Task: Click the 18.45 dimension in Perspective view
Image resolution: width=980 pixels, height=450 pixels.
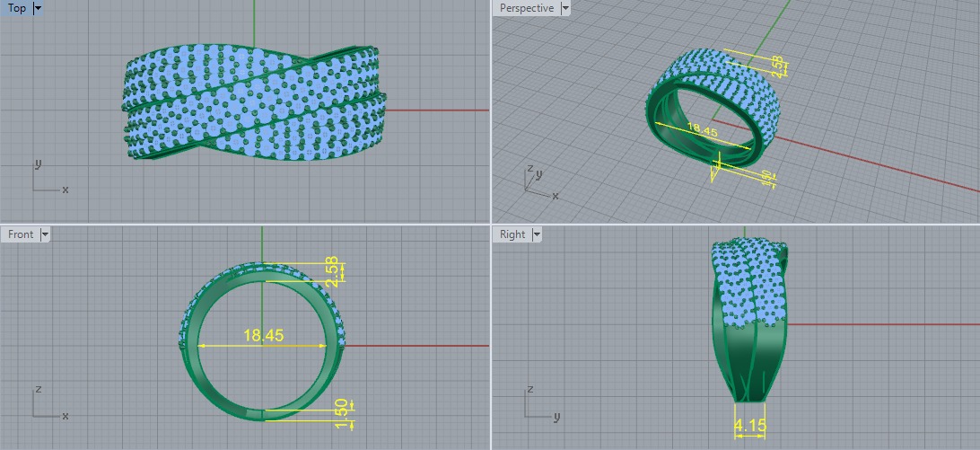Action: coord(702,129)
